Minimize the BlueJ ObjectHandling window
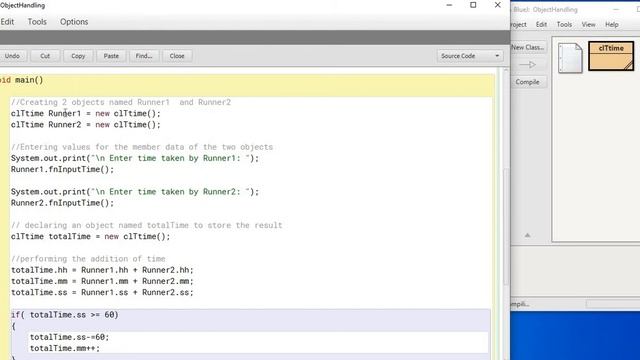Image resolution: width=640 pixels, height=360 pixels. click(616, 9)
